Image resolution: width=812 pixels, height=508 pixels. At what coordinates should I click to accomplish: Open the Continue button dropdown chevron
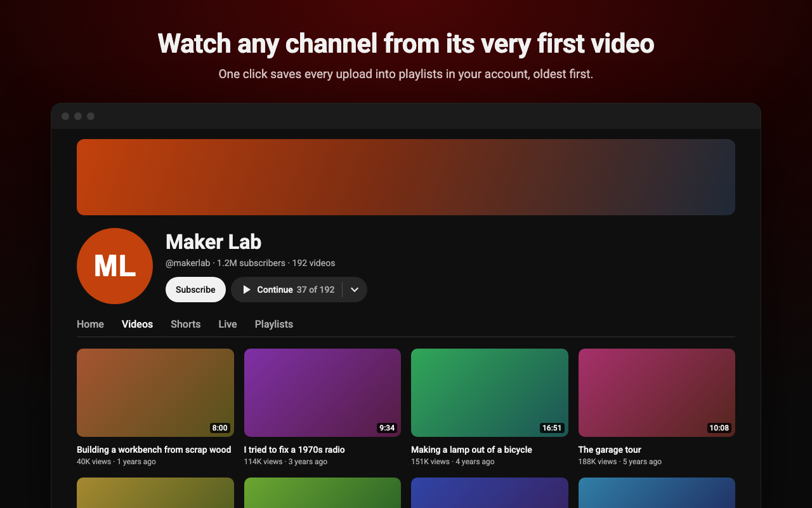pos(355,290)
